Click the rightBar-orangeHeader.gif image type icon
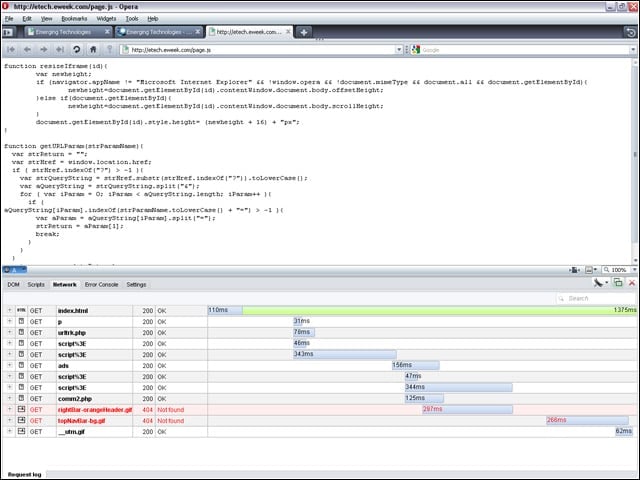 [21, 409]
